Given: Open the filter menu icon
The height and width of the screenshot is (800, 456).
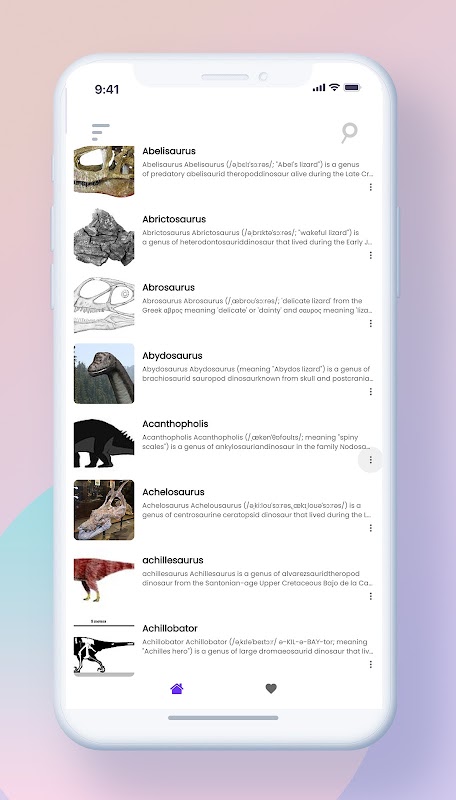Looking at the screenshot, I should pyautogui.click(x=100, y=132).
